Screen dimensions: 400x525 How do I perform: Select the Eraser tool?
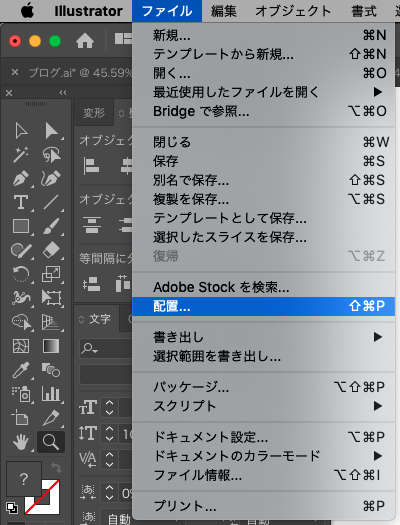51,250
